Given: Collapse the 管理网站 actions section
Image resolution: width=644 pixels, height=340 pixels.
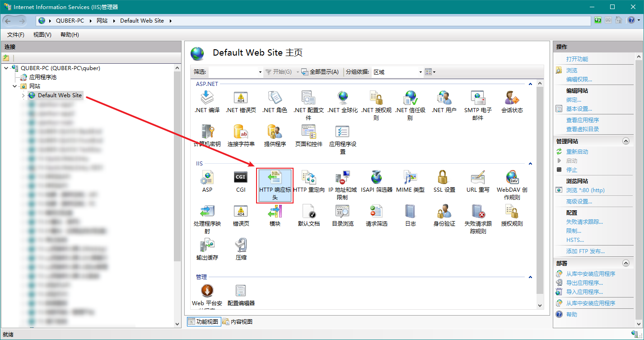Looking at the screenshot, I should (625, 141).
